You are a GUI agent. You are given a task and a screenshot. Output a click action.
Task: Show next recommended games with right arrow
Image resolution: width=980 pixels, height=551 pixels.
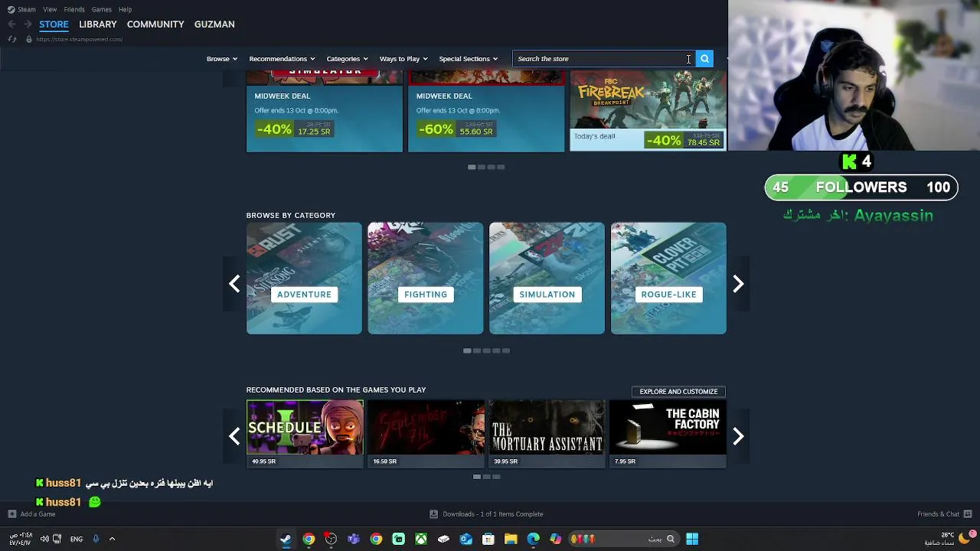coord(738,436)
